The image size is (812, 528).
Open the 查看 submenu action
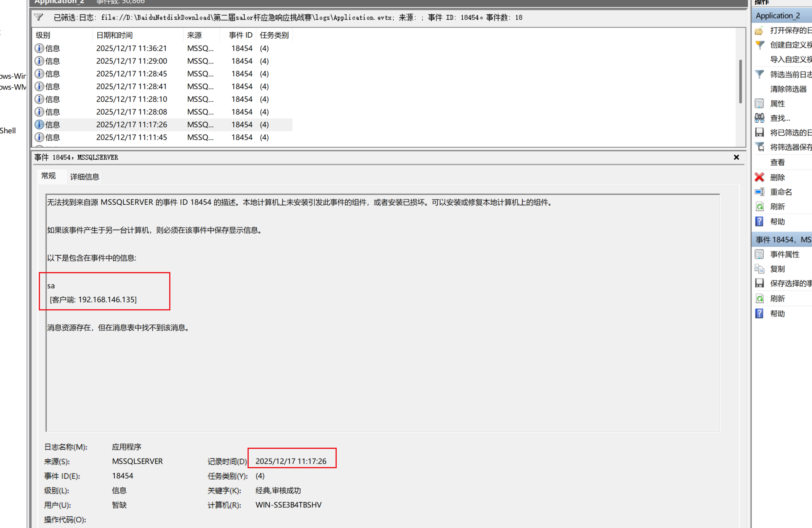pos(777,162)
